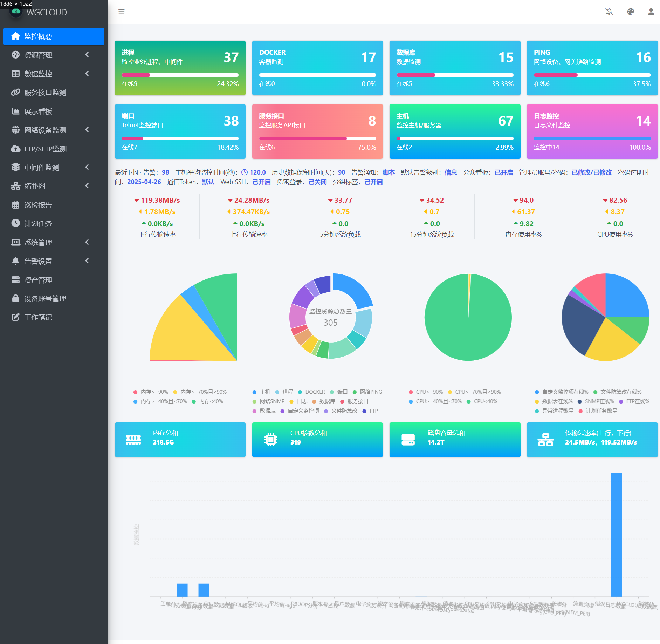Click the tall blue bar in the 数据监控 chart
The image size is (660, 644).
point(617,535)
